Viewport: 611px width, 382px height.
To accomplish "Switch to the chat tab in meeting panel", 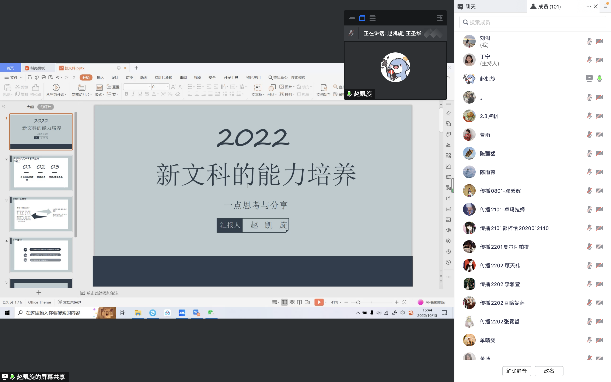I will [491, 7].
